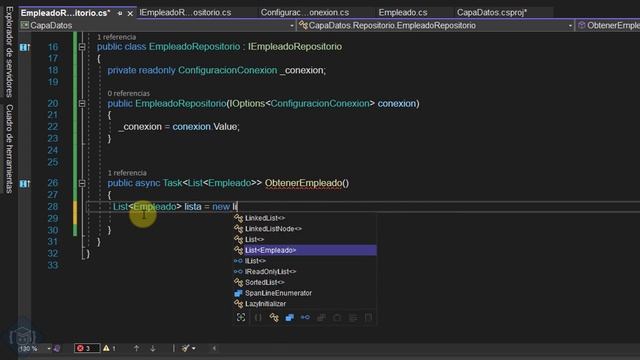Pin the EmpleadoR...itorio.cs tab

tap(120, 13)
